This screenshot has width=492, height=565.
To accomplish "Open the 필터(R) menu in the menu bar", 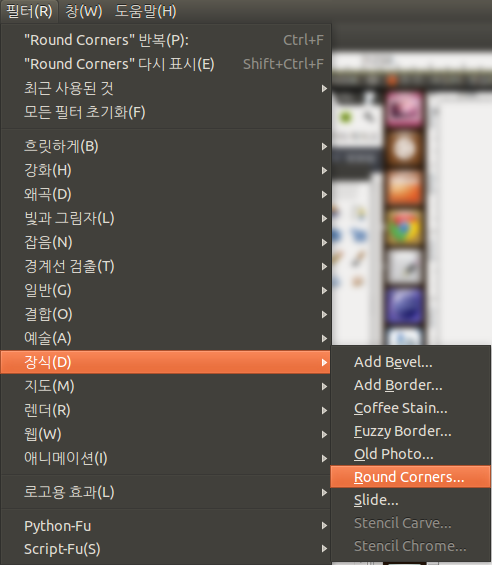I will (x=29, y=11).
